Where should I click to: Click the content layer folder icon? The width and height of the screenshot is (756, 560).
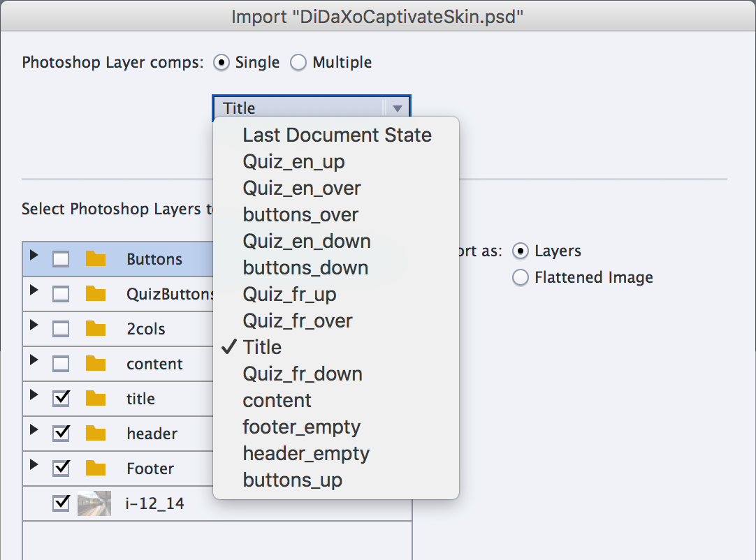click(95, 364)
